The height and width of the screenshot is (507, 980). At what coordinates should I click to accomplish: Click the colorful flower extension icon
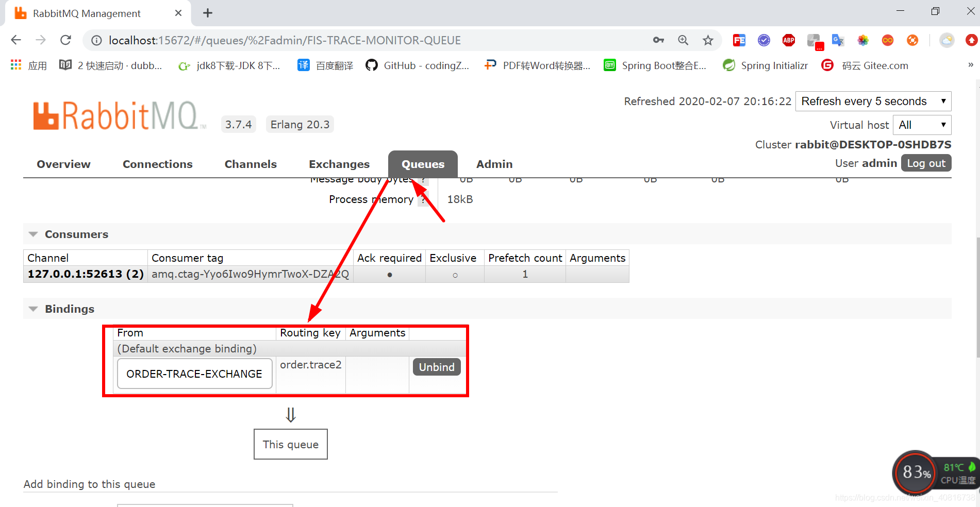[x=863, y=40]
